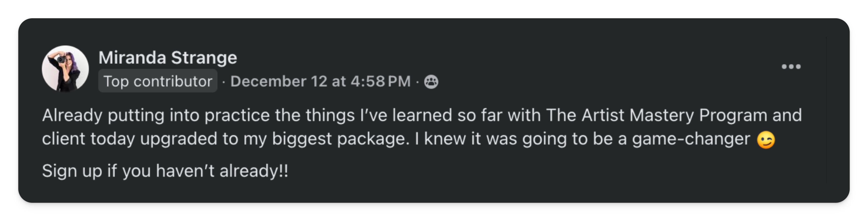868x221 pixels.
Task: Click the surname "Strange" in header
Action: click(x=204, y=58)
